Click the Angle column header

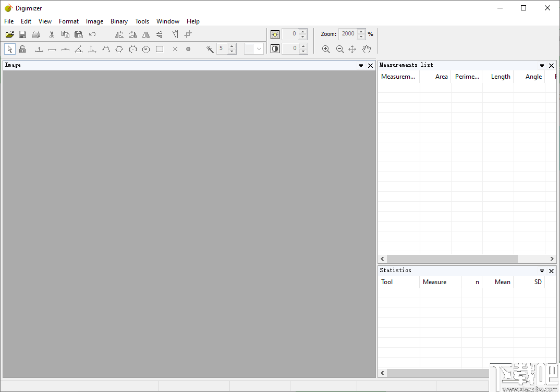pyautogui.click(x=529, y=77)
